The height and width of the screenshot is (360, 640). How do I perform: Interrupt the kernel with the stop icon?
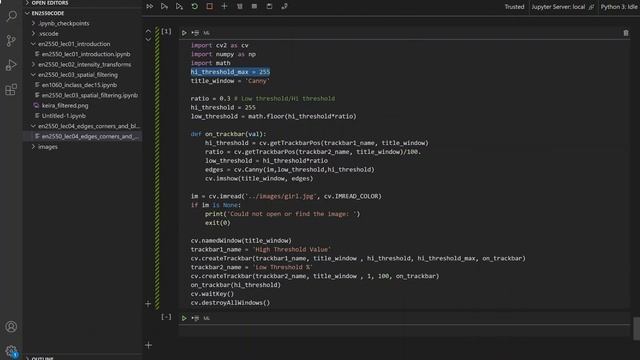[209, 7]
